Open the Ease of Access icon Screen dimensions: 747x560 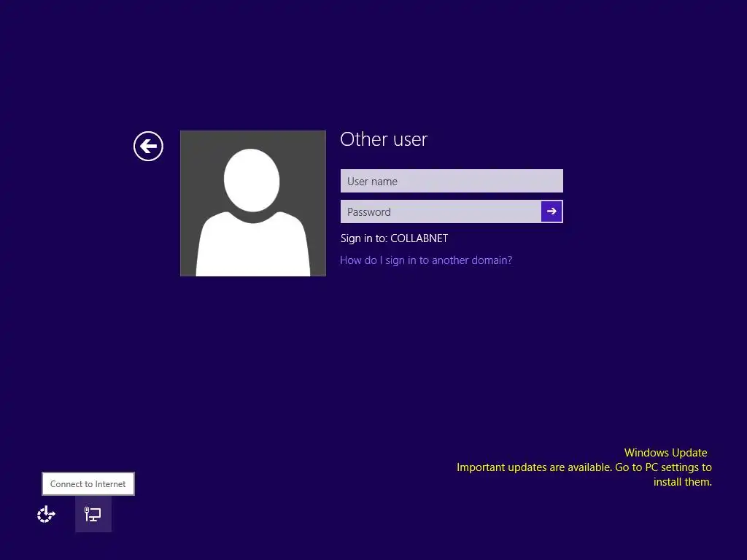click(x=46, y=514)
